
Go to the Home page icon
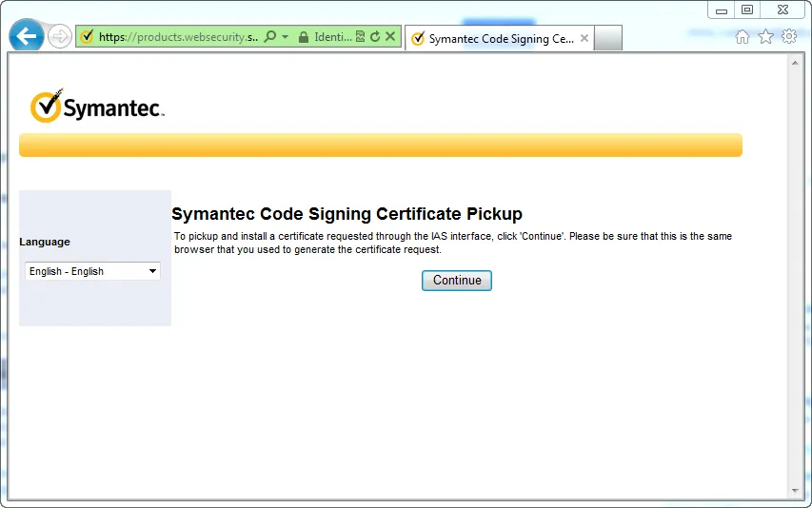(743, 37)
